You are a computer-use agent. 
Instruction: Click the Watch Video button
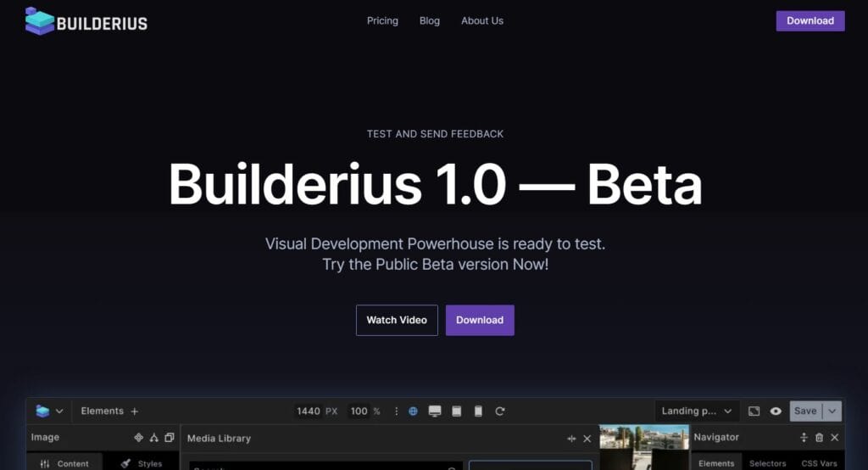point(397,320)
